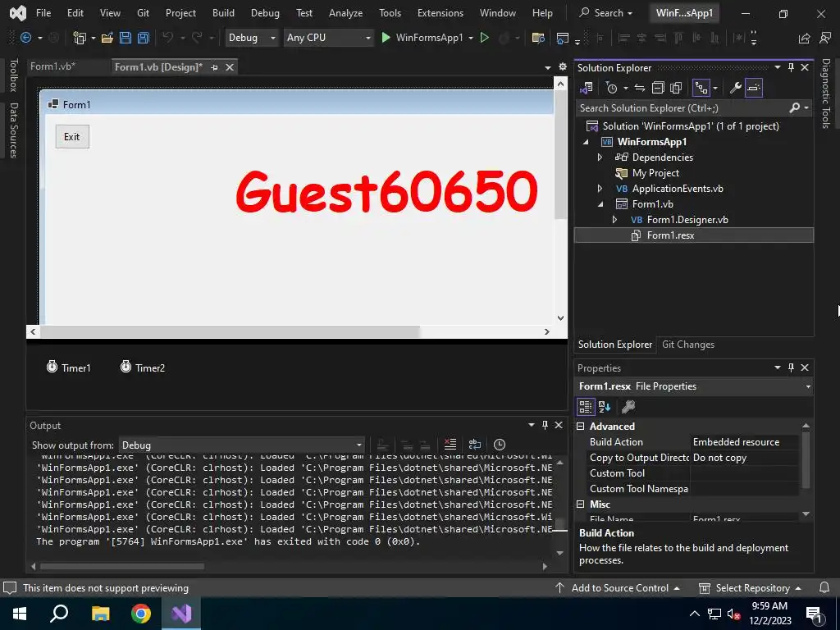Toggle auto-hide pin on Solution Explorer

[x=792, y=67]
